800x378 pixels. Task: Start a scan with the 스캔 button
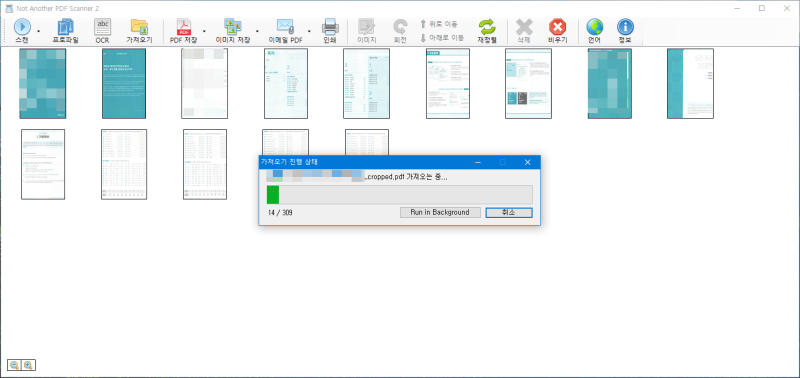pyautogui.click(x=22, y=31)
